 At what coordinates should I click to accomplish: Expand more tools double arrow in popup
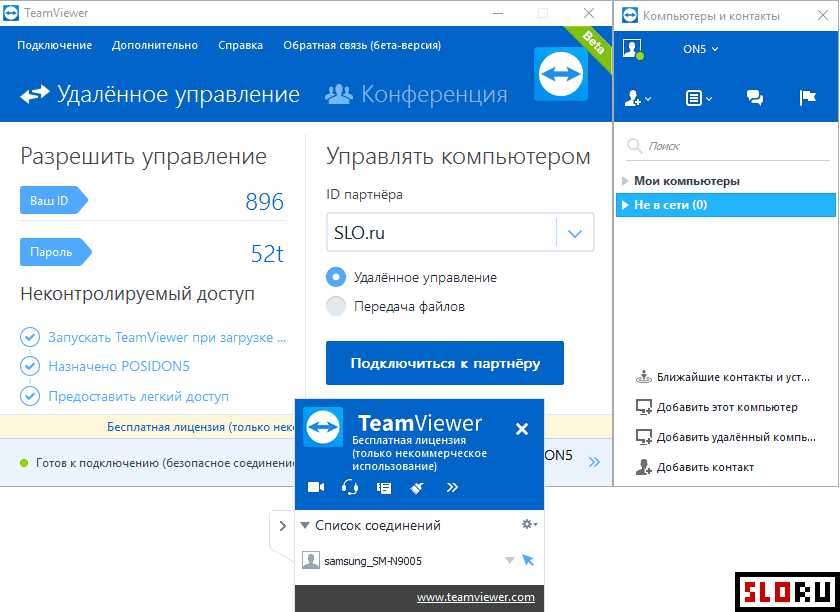[x=452, y=487]
